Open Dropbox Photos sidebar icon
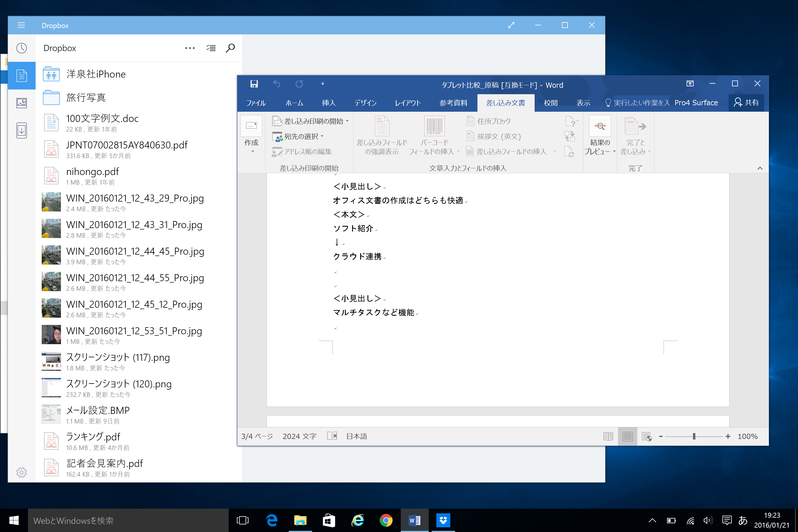The width and height of the screenshot is (798, 532). click(x=22, y=103)
